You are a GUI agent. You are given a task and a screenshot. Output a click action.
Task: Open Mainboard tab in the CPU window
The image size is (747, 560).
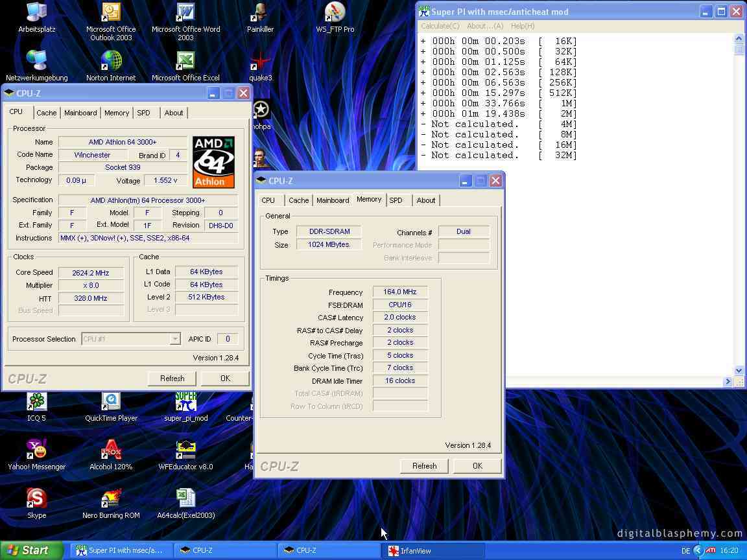coord(80,113)
